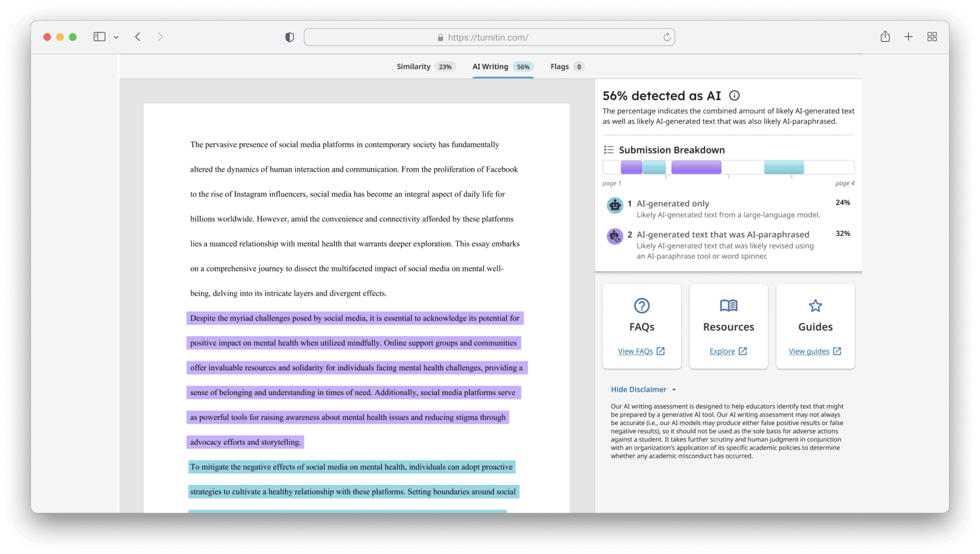Toggle the browser sidebar panel
Screen dimensions: 980x554
pos(99,36)
